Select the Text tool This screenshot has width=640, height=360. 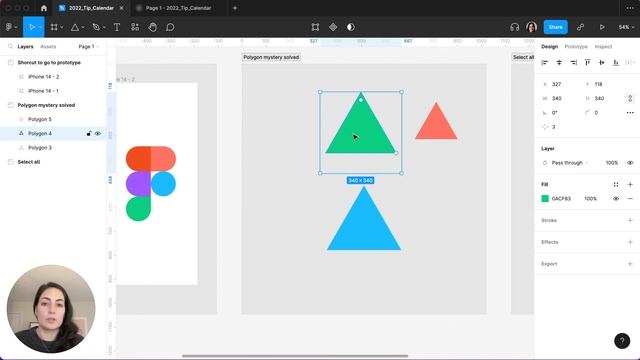117,27
